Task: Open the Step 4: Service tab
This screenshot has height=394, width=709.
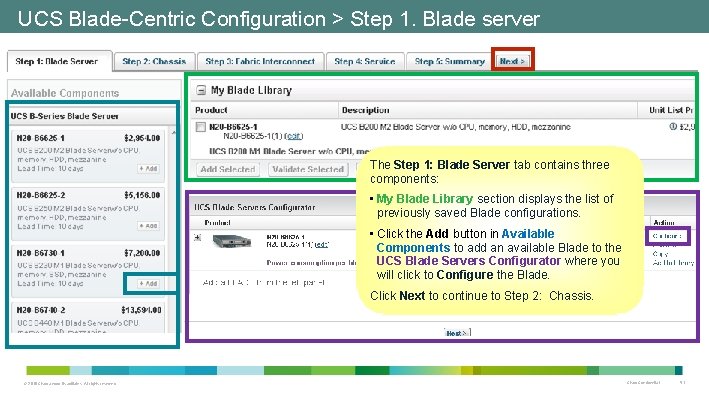Action: [x=365, y=62]
